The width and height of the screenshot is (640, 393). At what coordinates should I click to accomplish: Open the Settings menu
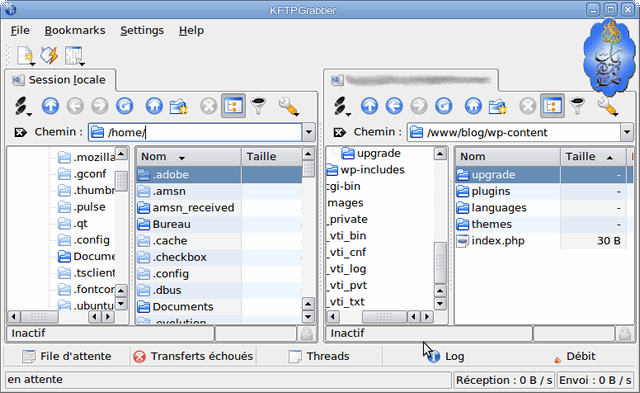pos(142,31)
